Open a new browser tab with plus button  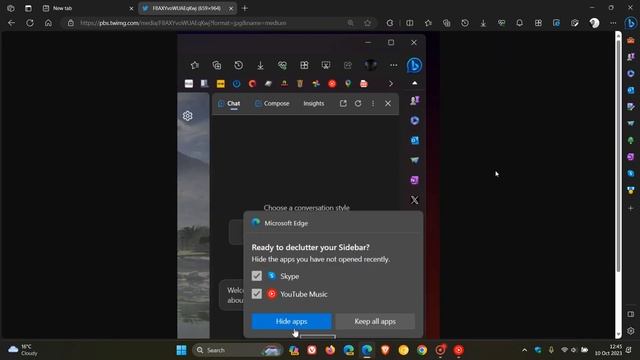[x=245, y=8]
